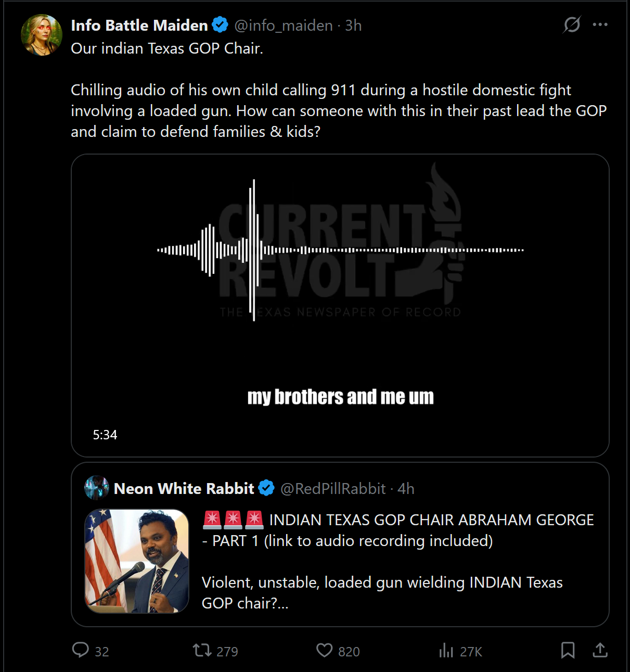Image resolution: width=630 pixels, height=672 pixels.
Task: Like the post with heart icon
Action: [325, 650]
